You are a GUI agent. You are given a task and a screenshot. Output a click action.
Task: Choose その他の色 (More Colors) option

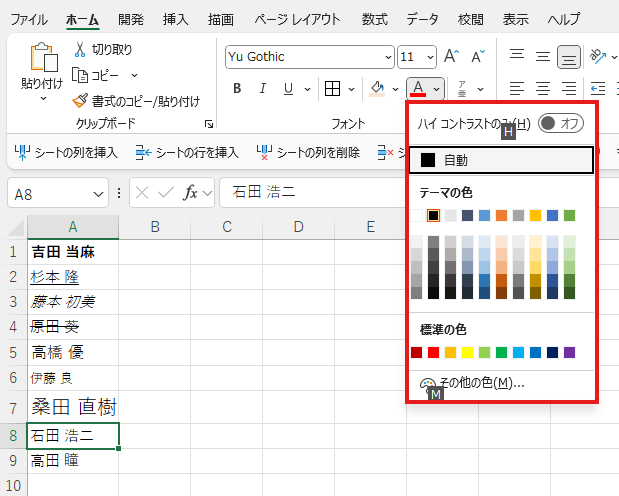tap(481, 383)
